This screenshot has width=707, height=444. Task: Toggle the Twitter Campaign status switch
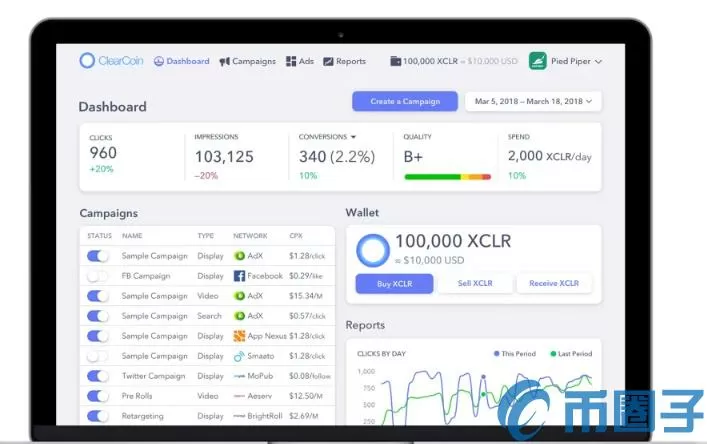click(98, 376)
